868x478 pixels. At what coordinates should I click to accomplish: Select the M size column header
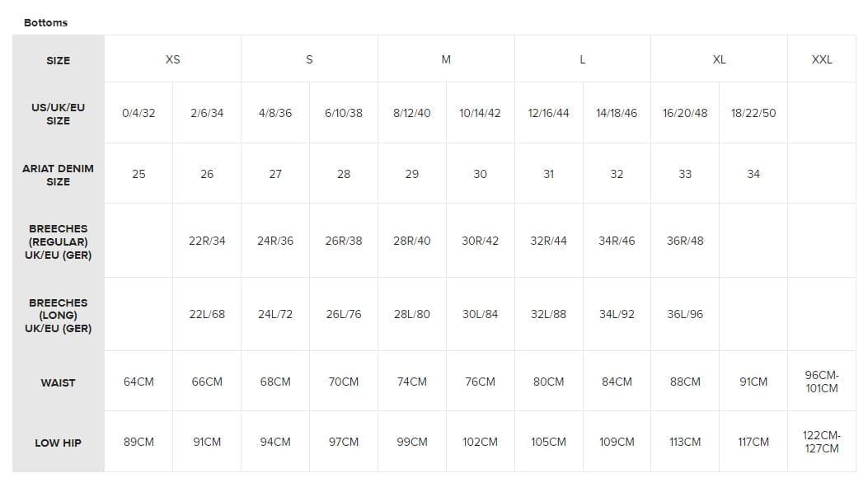point(446,59)
